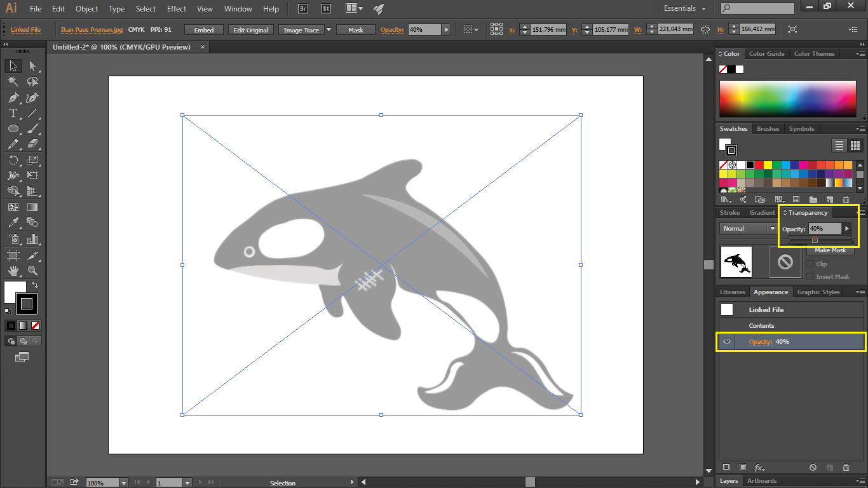Switch Swatches to list view
The height and width of the screenshot is (488, 868).
pos(839,146)
